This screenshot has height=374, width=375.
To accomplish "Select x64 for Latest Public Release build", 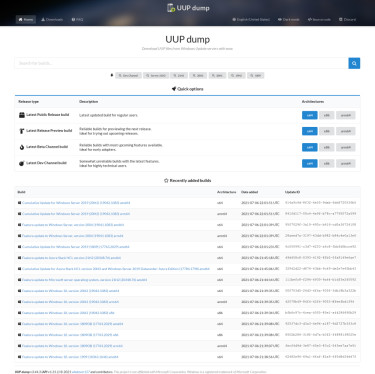I will click(310, 115).
